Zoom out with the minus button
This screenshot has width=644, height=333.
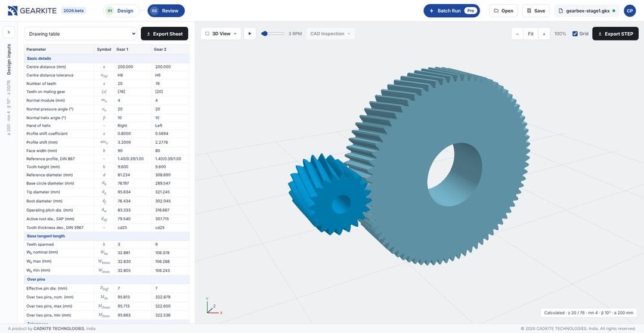point(518,33)
